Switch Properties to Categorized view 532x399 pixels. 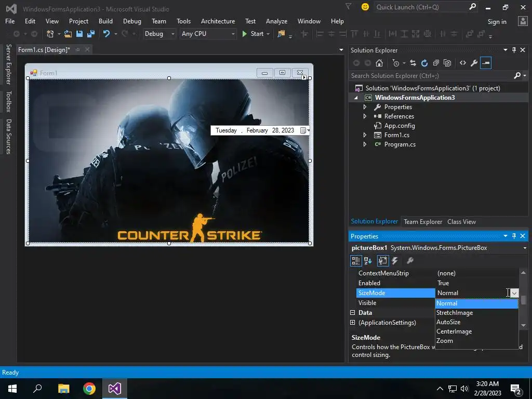pos(355,261)
